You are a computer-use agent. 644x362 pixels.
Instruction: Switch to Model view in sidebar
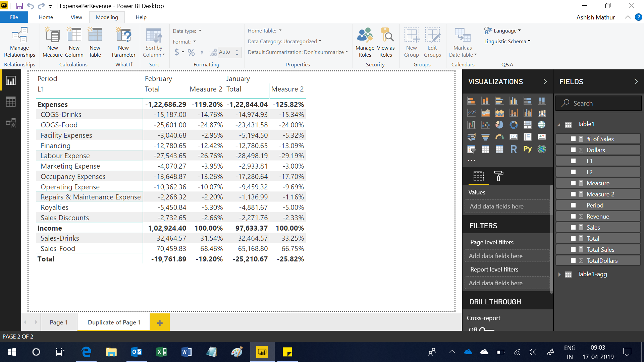point(11,123)
